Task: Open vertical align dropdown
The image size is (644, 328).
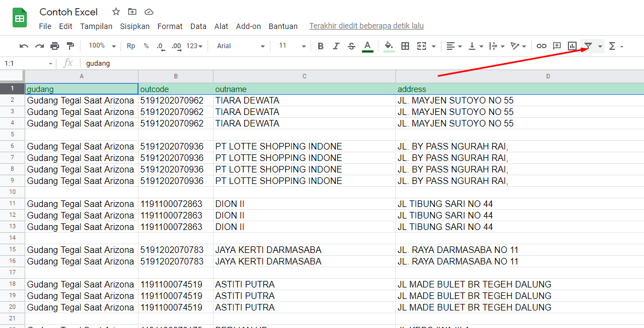Action: coord(476,46)
